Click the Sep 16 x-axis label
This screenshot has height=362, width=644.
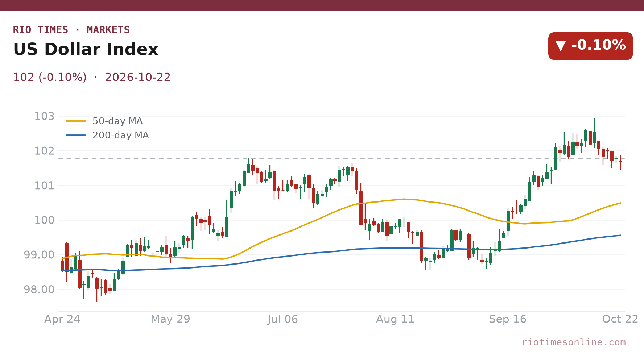(508, 319)
